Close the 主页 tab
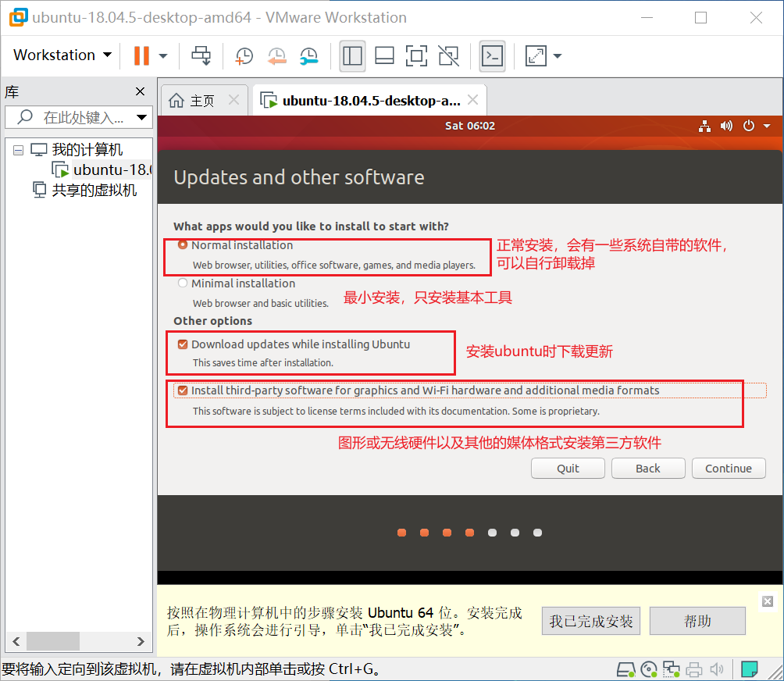This screenshot has width=784, height=681. [233, 100]
